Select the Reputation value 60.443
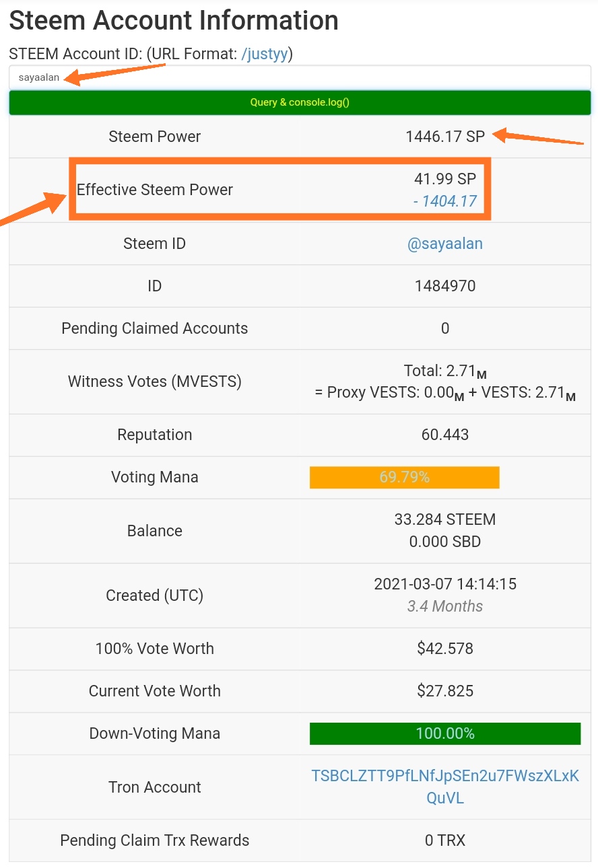 pyautogui.click(x=444, y=435)
